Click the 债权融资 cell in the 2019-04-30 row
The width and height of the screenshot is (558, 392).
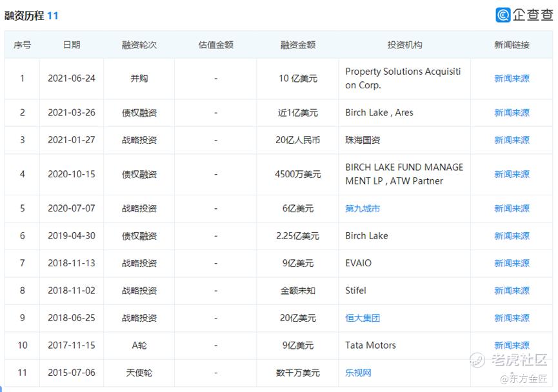[x=139, y=236]
